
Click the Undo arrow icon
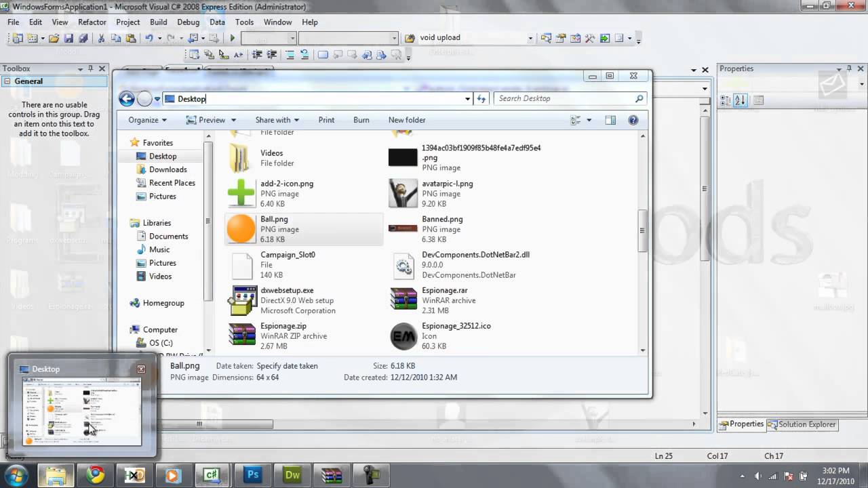tap(149, 39)
